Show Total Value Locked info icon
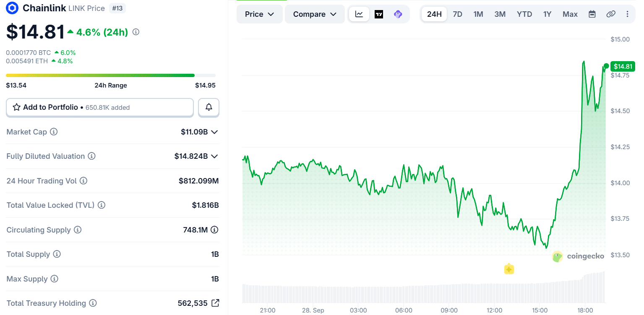 pos(101,205)
